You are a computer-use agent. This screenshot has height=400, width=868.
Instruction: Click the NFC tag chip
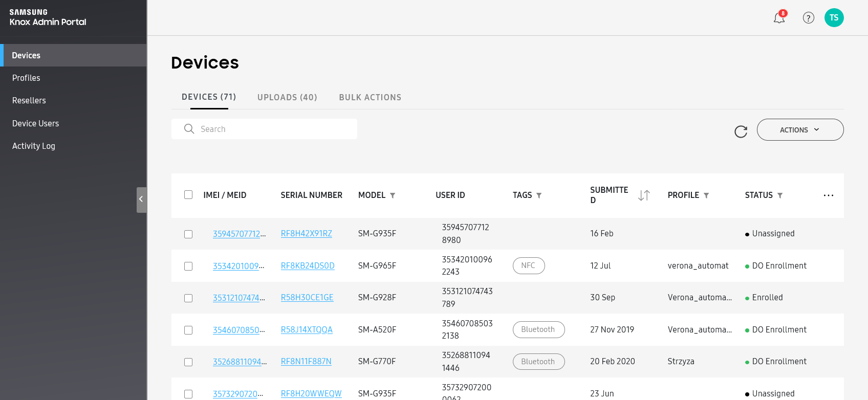(529, 265)
